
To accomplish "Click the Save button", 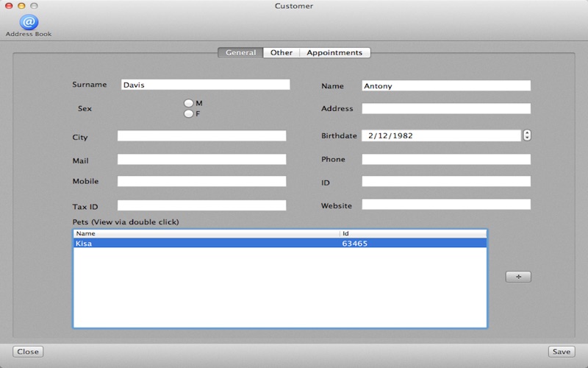I will [x=562, y=352].
